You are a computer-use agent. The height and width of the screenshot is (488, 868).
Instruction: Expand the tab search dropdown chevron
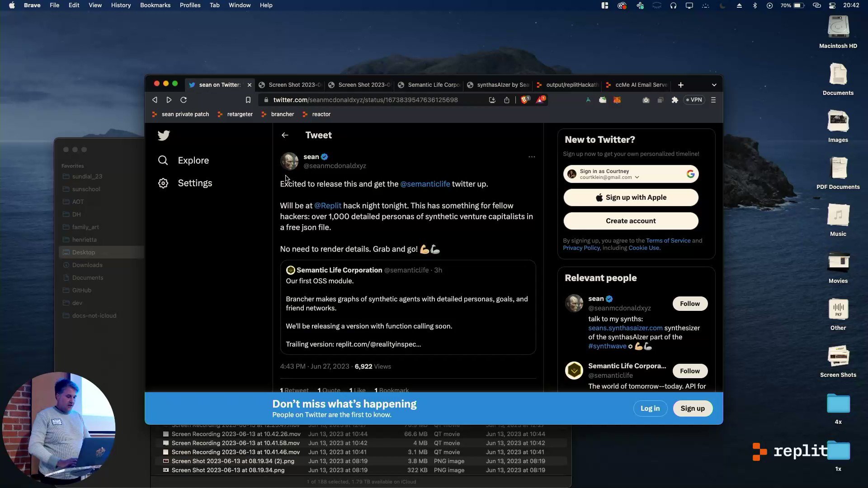[714, 85]
